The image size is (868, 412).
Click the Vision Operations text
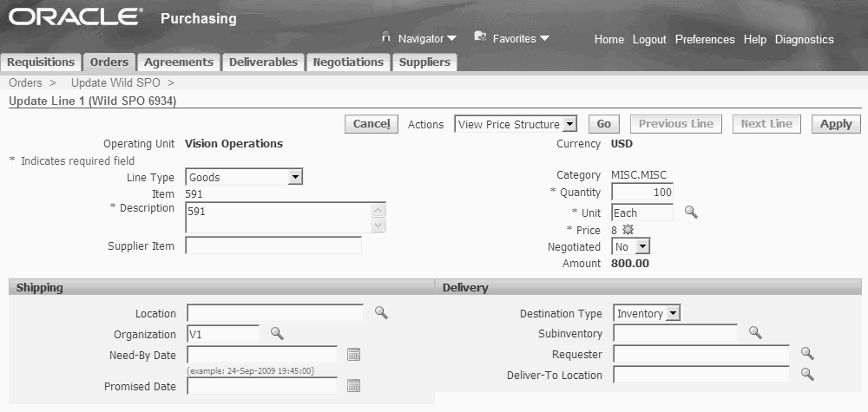click(233, 144)
